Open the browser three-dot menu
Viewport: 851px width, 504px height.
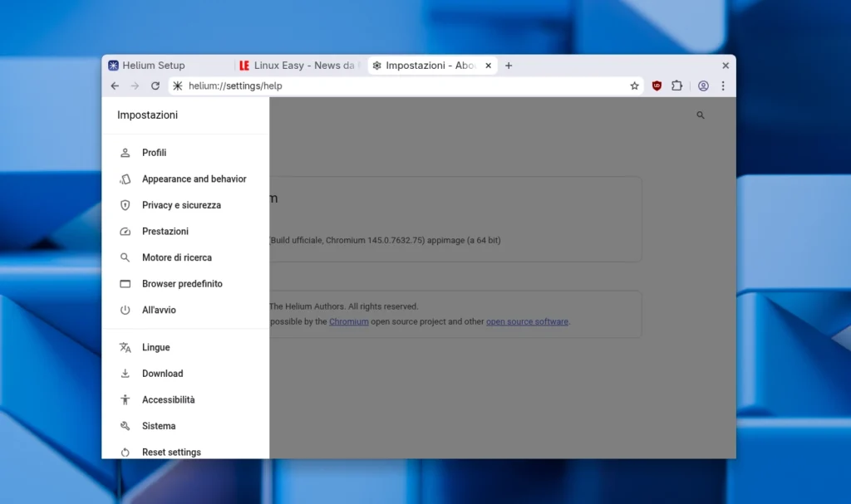tap(724, 86)
